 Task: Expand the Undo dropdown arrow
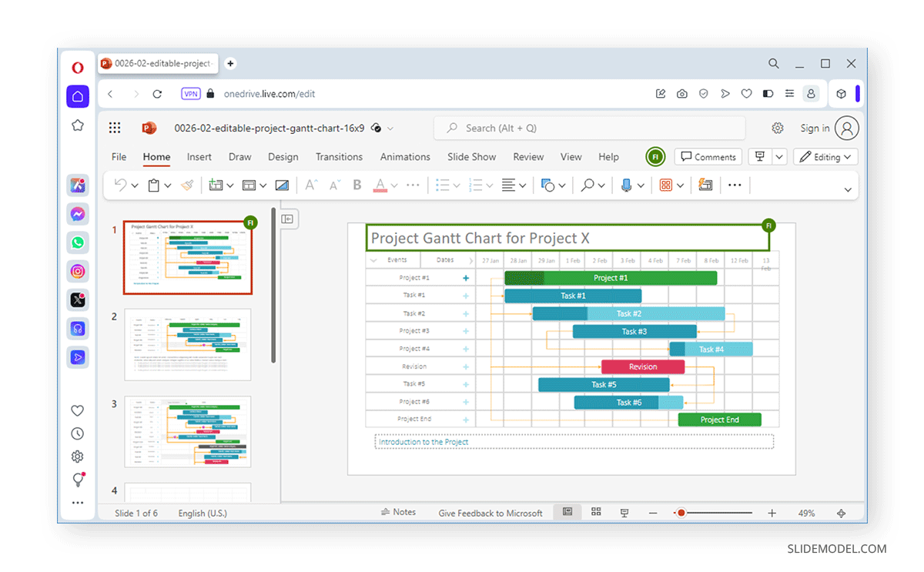coord(136,186)
